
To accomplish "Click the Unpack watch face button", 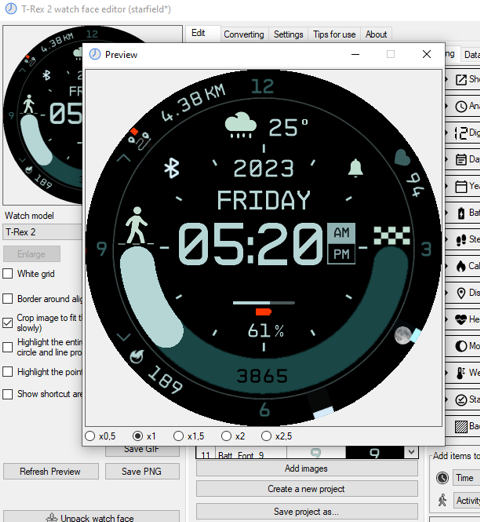I will [91, 517].
